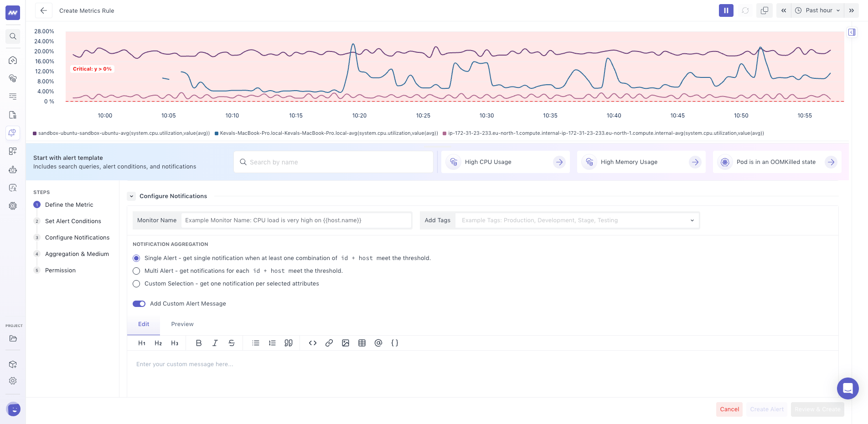Image resolution: width=868 pixels, height=424 pixels.
Task: Choose Pod is in an OOMKilled state template
Action: click(x=777, y=162)
